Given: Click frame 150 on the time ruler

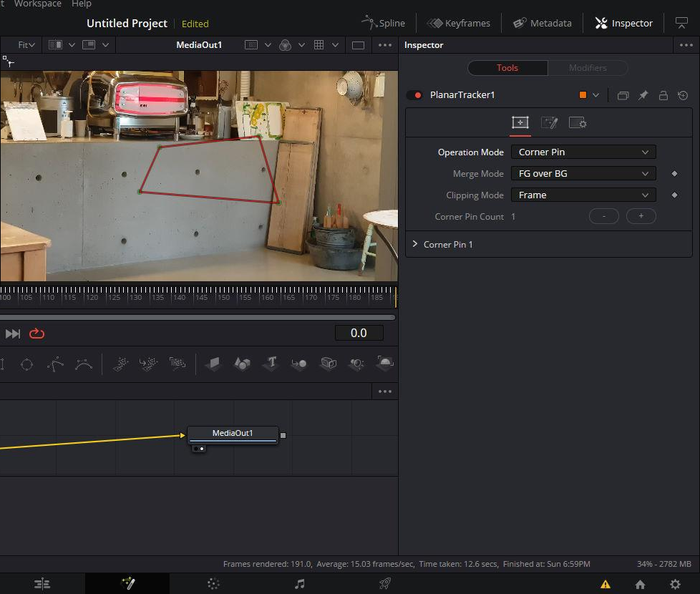Looking at the screenshot, I should tap(223, 297).
